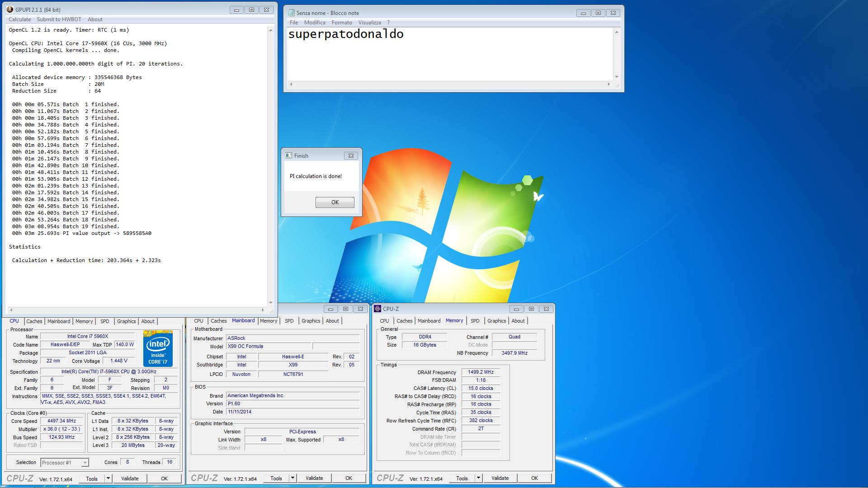
Task: Click the NB Frequency value 3497.9 MHz
Action: tap(514, 353)
